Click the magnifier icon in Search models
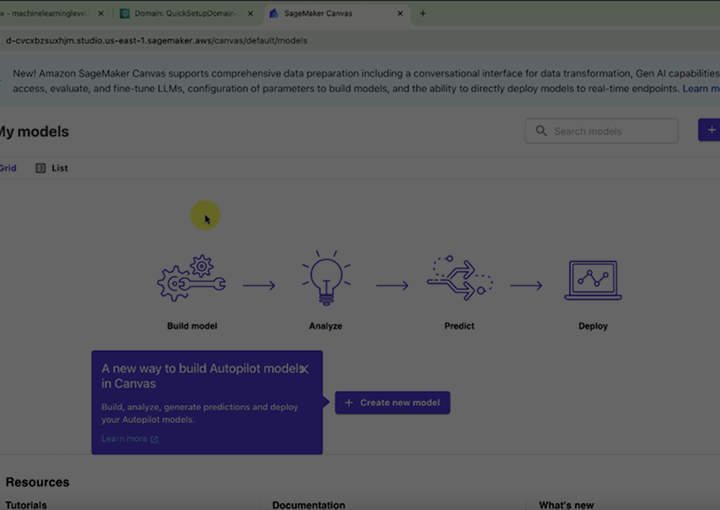 [x=541, y=131]
